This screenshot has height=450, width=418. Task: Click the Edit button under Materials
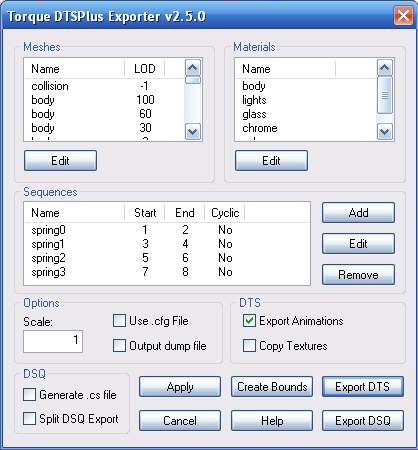[271, 160]
